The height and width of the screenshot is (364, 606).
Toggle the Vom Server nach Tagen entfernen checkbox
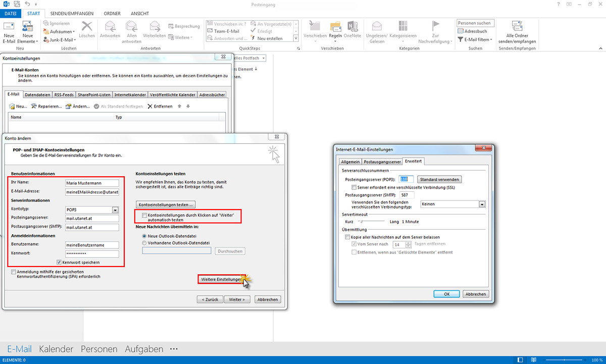click(x=354, y=244)
